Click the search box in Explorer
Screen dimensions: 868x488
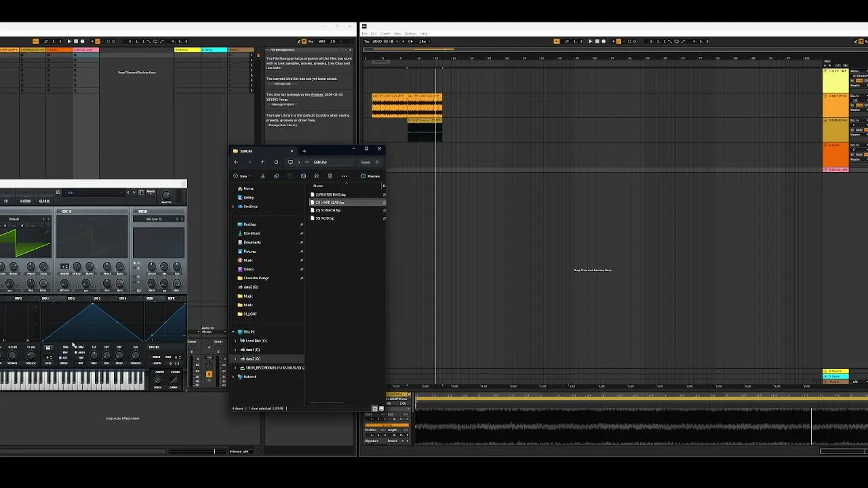click(370, 162)
